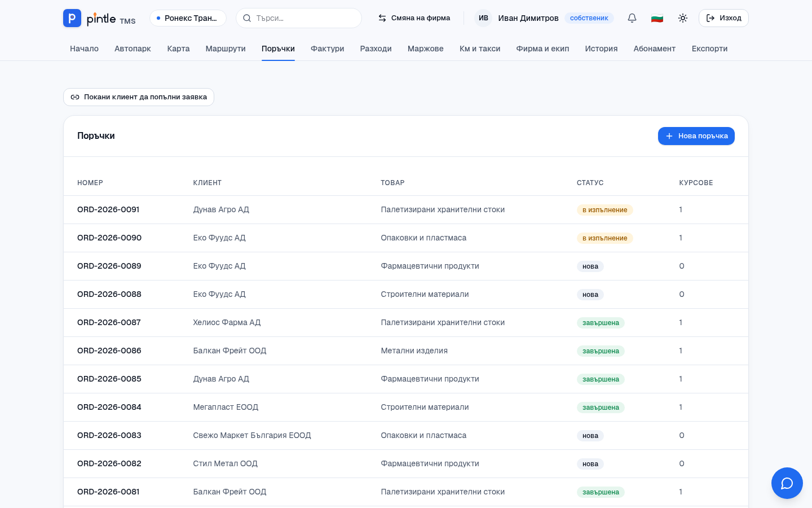
Task: Select order ORD-2026-0087
Action: pyautogui.click(x=109, y=322)
